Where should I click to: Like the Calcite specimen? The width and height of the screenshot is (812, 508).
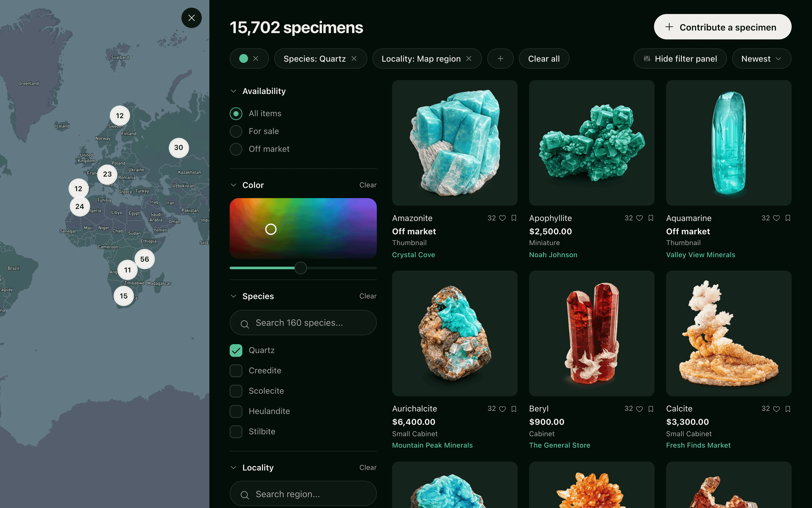(776, 409)
